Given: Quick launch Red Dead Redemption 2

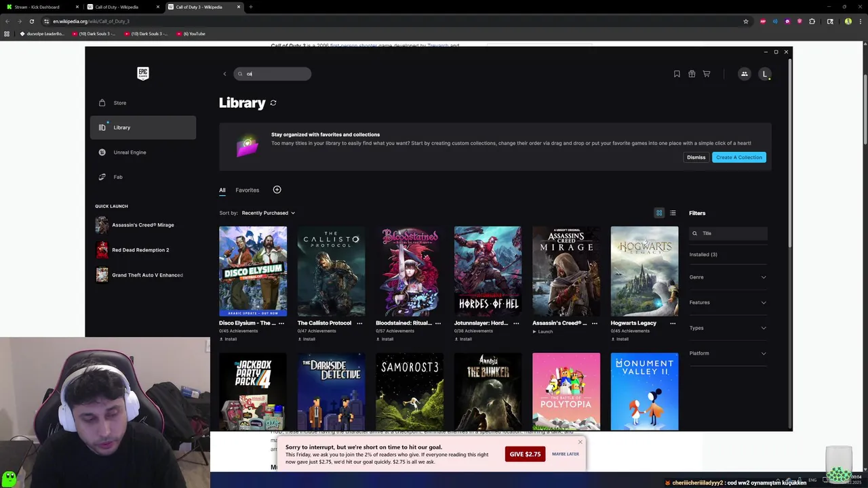Looking at the screenshot, I should [140, 250].
